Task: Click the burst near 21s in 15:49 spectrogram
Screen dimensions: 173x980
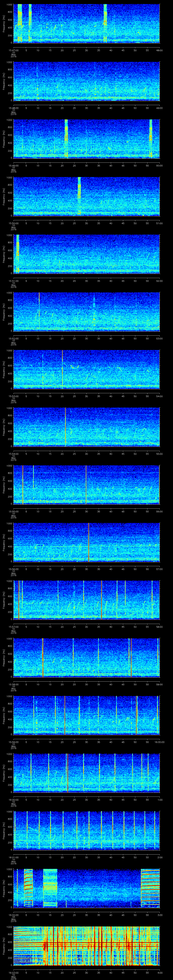Action: 66,138
